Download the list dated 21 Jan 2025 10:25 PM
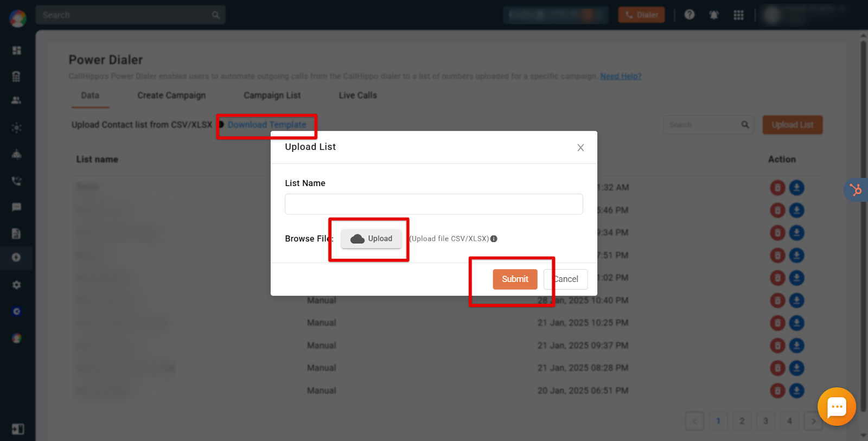The height and width of the screenshot is (441, 868). 796,323
